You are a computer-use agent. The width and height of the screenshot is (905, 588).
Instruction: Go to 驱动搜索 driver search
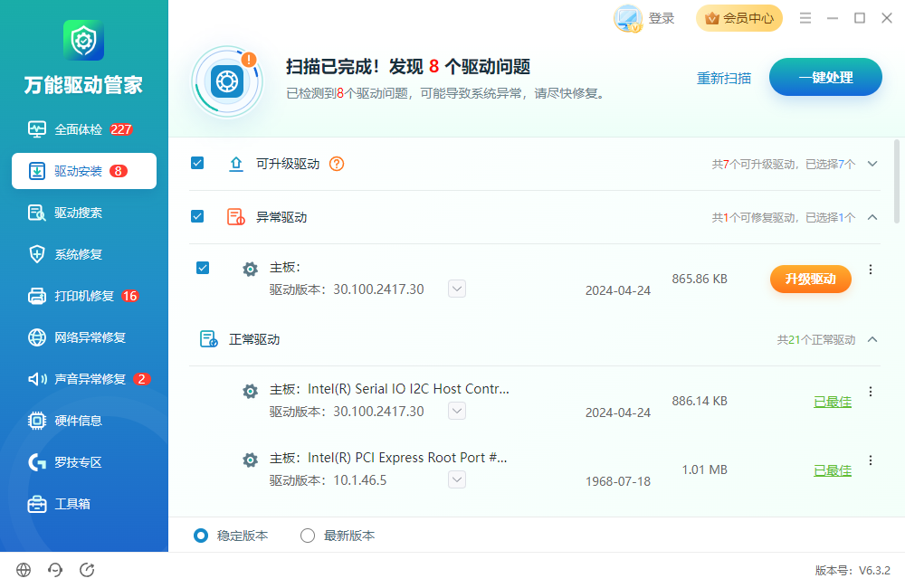coord(83,213)
